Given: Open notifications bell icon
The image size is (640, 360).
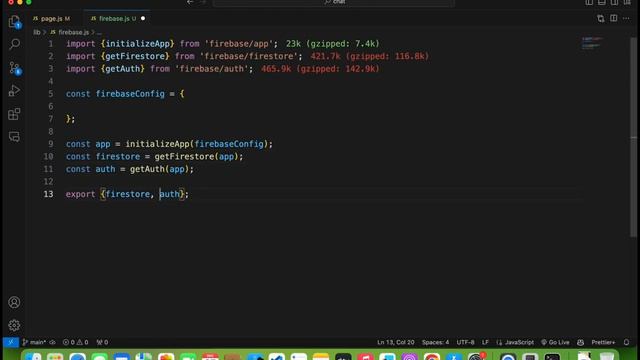Looking at the screenshot, I should click(x=626, y=342).
